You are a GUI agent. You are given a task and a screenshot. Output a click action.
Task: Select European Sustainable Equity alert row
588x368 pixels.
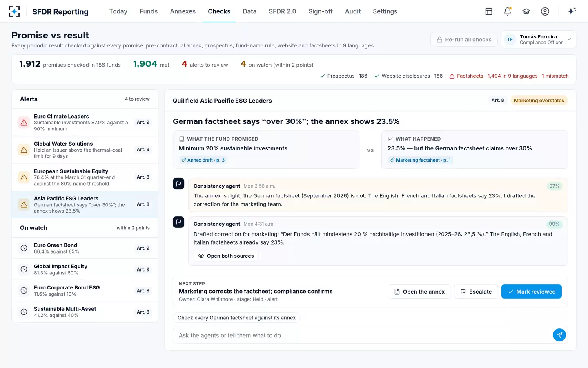point(85,177)
